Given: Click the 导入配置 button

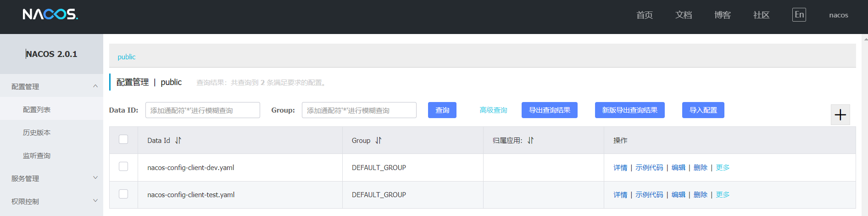Looking at the screenshot, I should [703, 110].
